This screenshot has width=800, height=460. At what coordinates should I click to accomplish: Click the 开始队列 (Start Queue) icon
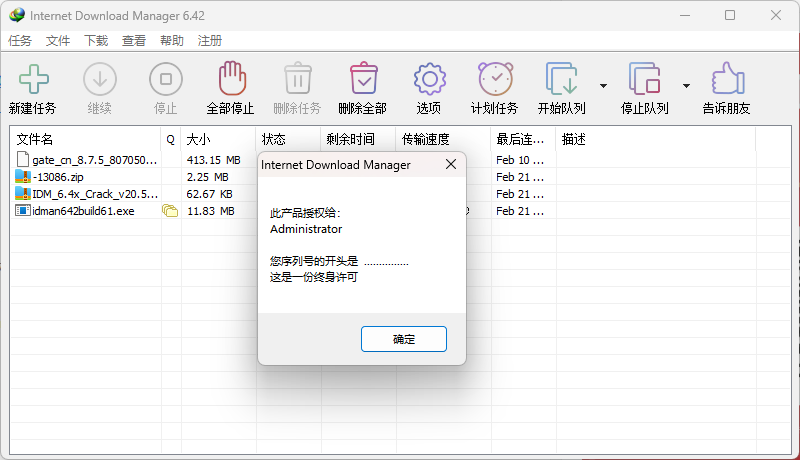561,79
